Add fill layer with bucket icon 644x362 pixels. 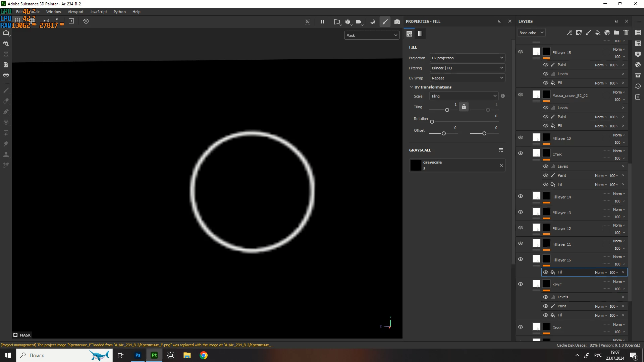click(598, 33)
